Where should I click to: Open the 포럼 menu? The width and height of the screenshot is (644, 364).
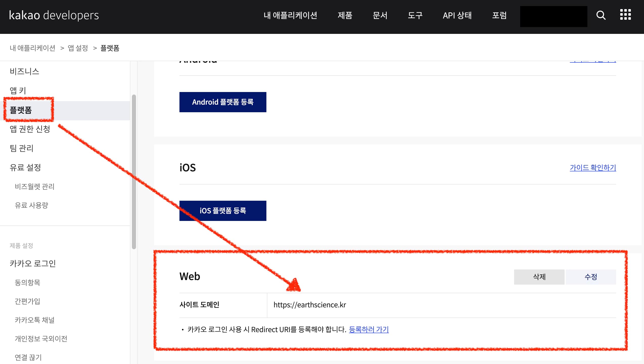499,15
